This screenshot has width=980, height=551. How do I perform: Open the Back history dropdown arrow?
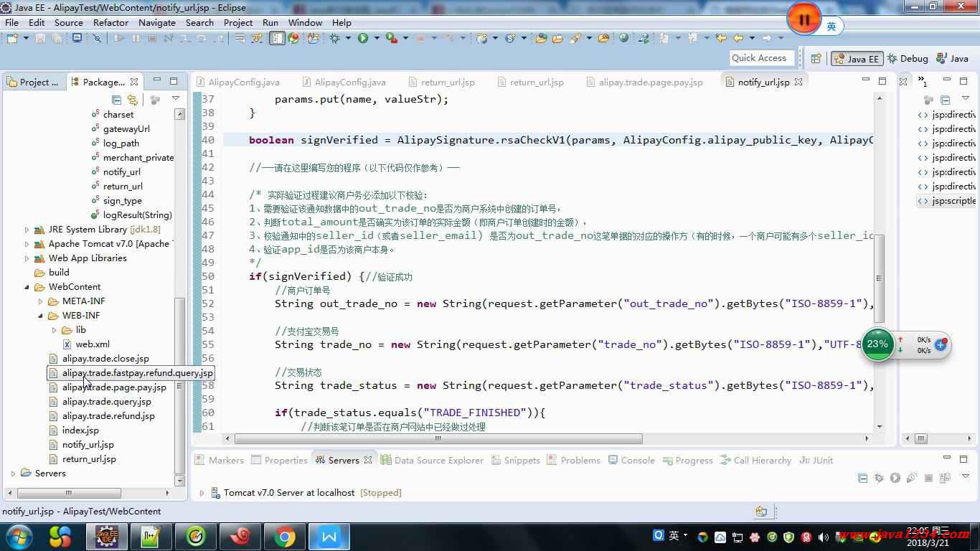(x=752, y=38)
